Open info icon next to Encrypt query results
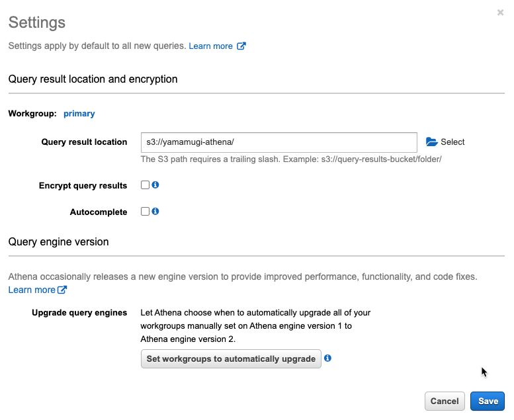This screenshot has height=420, width=514. (x=155, y=185)
